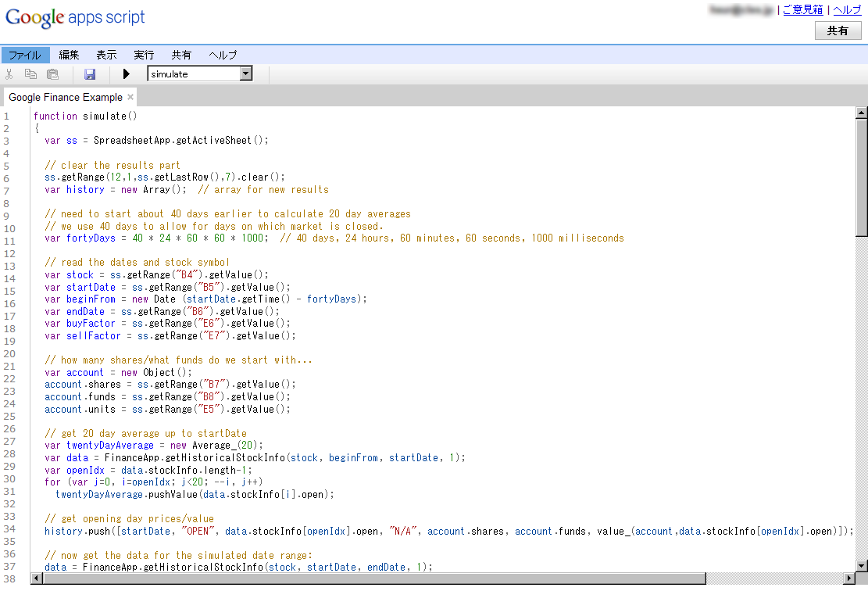The image size is (868, 591).
Task: Click the 共有 share button
Action: click(x=838, y=30)
